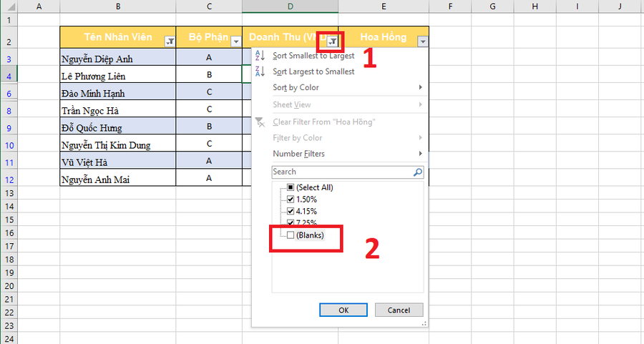Select row 13 header
Image resolution: width=644 pixels, height=344 pixels.
[x=9, y=193]
